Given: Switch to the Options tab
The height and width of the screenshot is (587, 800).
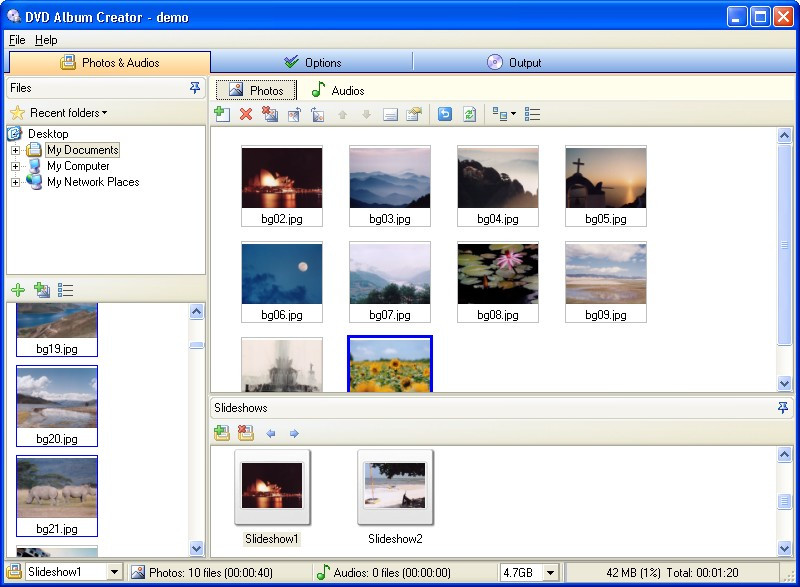Looking at the screenshot, I should [x=312, y=63].
